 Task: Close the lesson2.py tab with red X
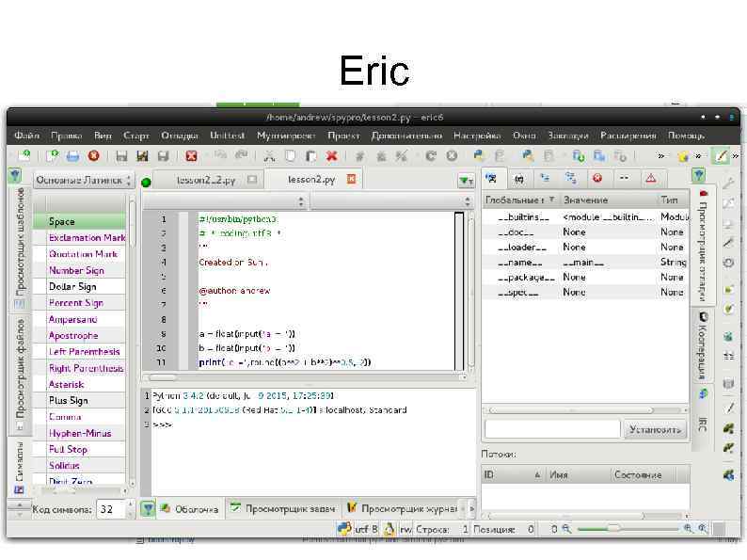pyautogui.click(x=351, y=179)
